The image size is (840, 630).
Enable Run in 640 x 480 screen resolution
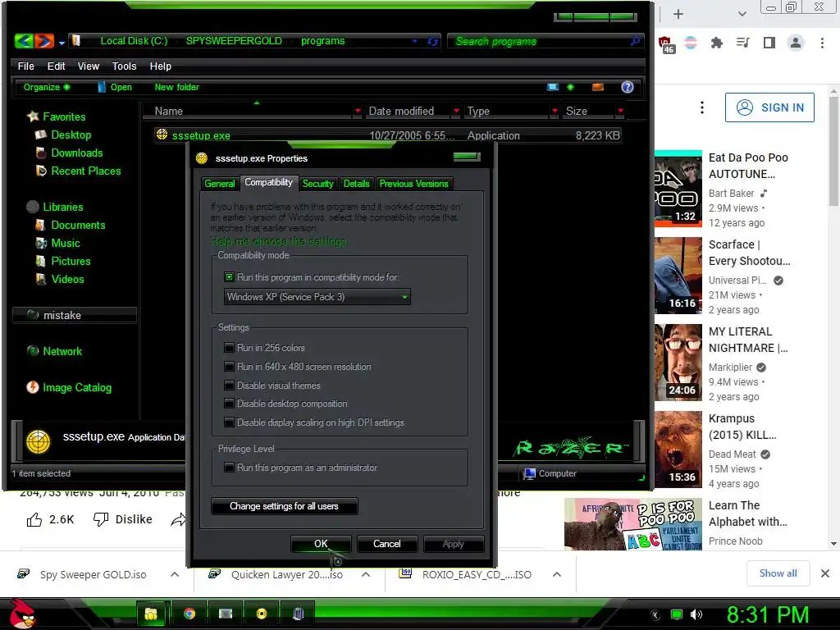click(230, 367)
